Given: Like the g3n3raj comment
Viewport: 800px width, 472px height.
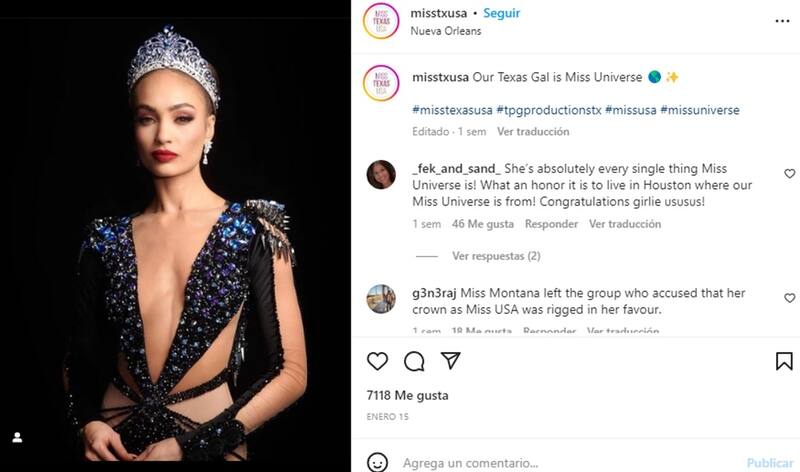Looking at the screenshot, I should click(x=789, y=298).
